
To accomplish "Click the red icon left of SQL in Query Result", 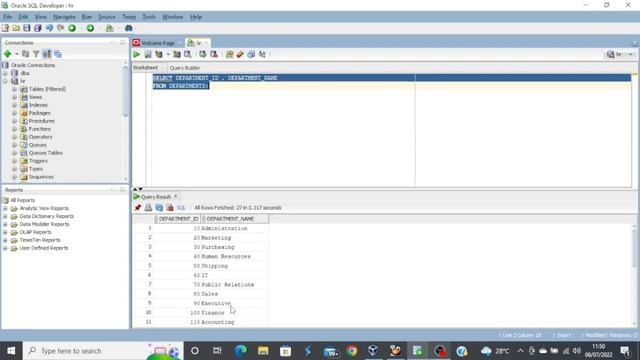I will pos(170,208).
